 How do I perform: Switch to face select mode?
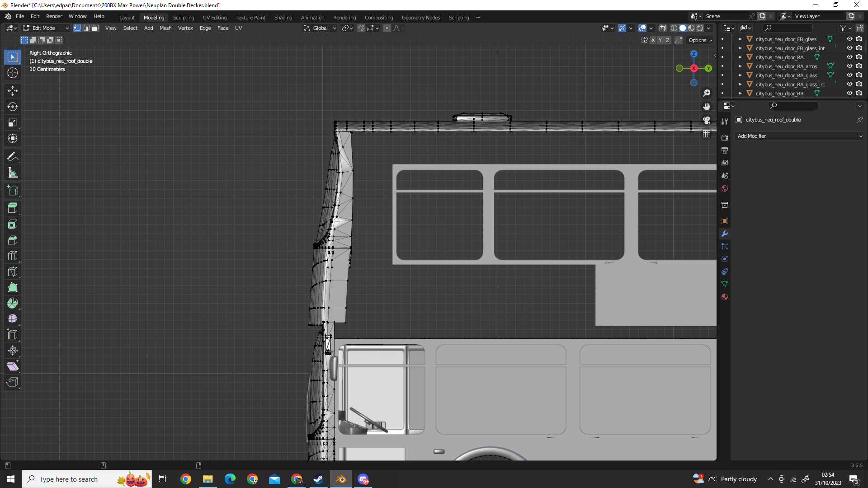coord(95,28)
